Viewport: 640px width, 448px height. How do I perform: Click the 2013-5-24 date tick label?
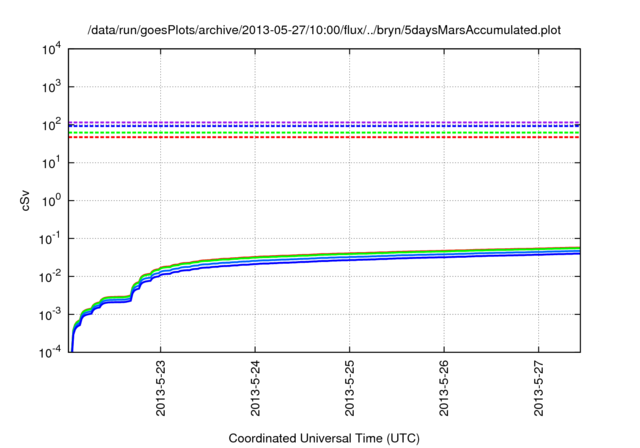(x=255, y=388)
